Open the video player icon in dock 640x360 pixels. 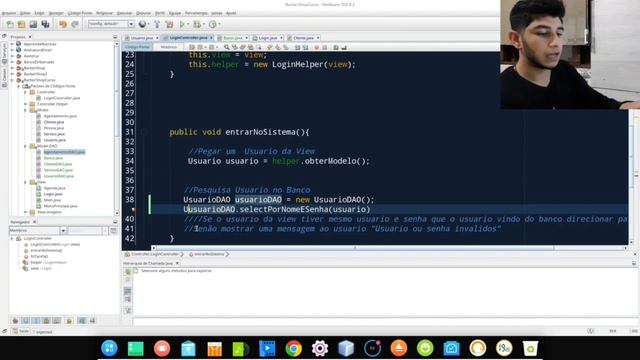[267, 348]
